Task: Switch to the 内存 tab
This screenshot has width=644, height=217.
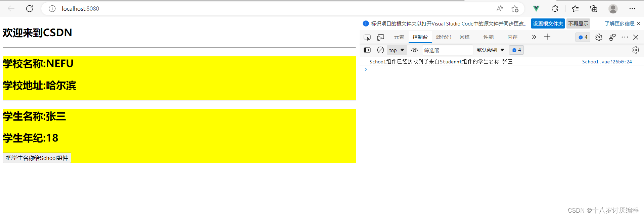Action: click(512, 37)
